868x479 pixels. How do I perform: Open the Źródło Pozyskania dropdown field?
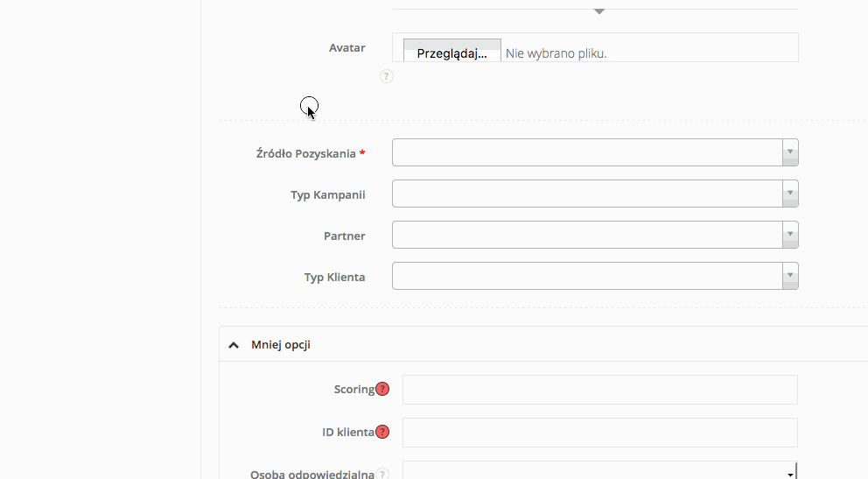click(586, 152)
